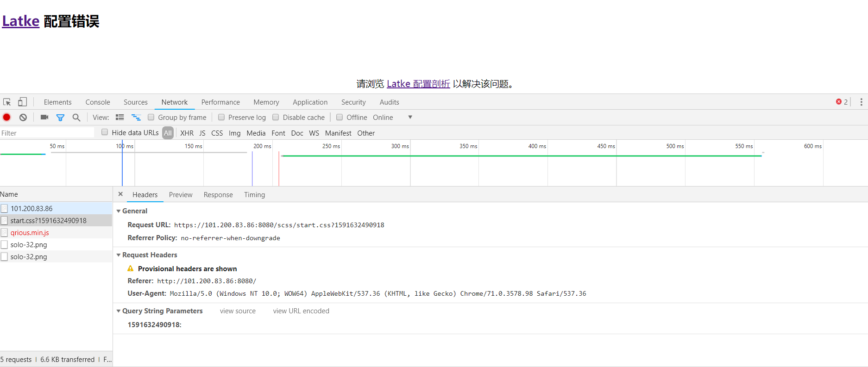The image size is (868, 367).
Task: Activate the inspect element picker icon
Action: (7, 102)
